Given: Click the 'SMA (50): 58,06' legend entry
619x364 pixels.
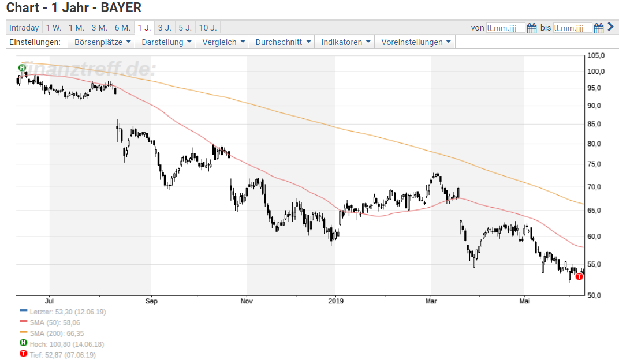Looking at the screenshot, I should point(55,322).
